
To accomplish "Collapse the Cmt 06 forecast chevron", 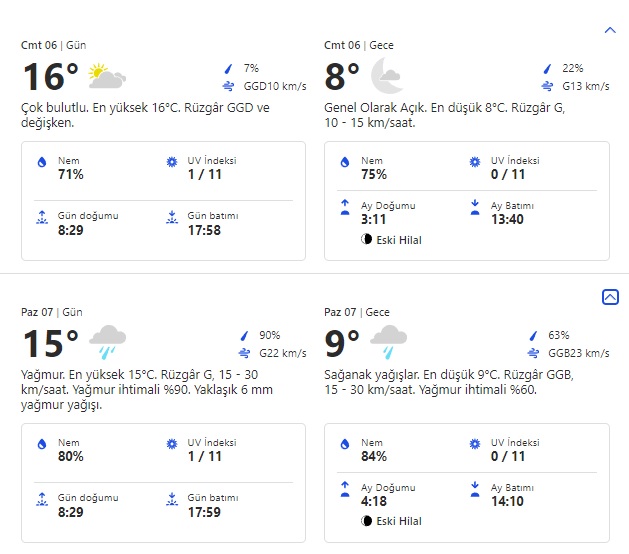I will (x=610, y=31).
